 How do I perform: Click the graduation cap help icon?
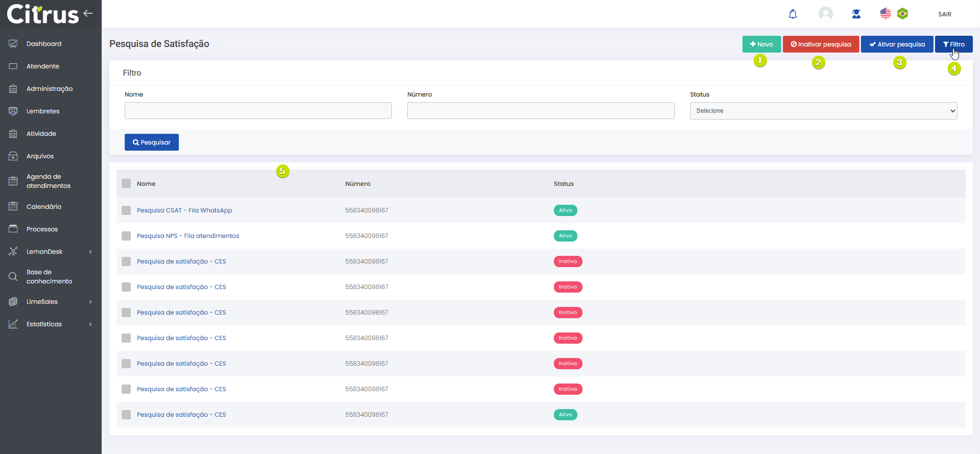[x=856, y=14]
